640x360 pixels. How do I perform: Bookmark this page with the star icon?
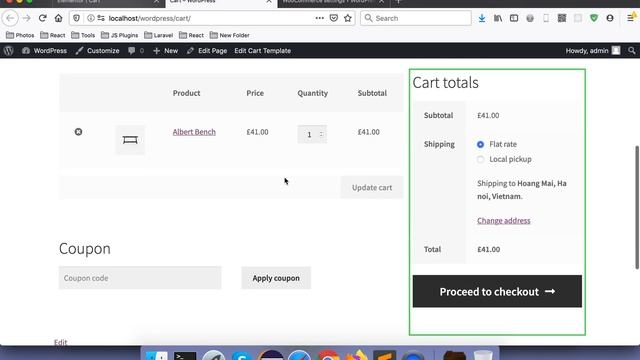pyautogui.click(x=348, y=18)
